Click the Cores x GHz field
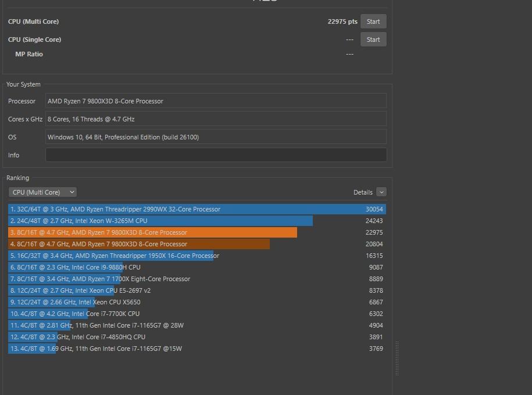This screenshot has width=532, height=395. (216, 119)
